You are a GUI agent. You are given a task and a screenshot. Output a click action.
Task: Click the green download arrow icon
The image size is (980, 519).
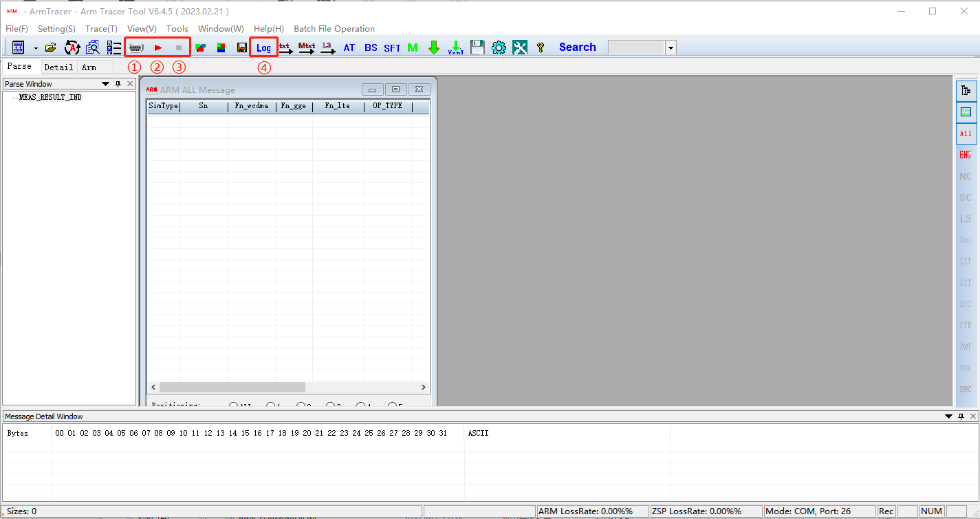(x=433, y=47)
